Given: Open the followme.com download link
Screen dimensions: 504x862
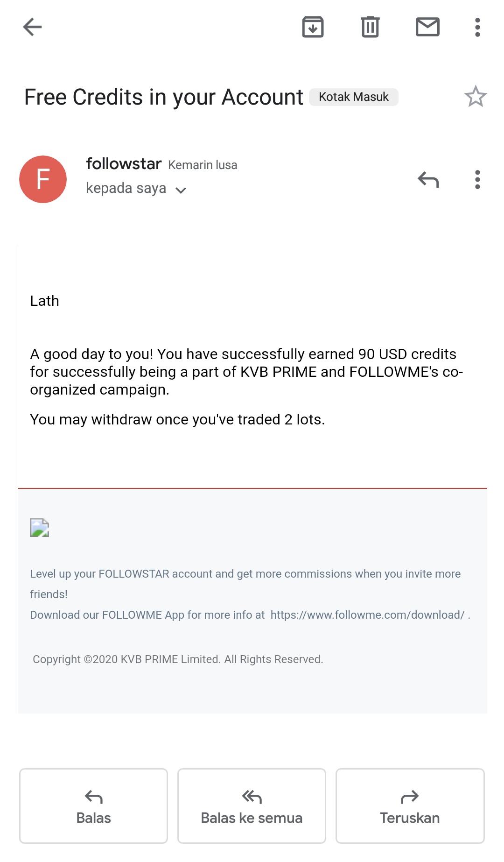Looking at the screenshot, I should [368, 615].
